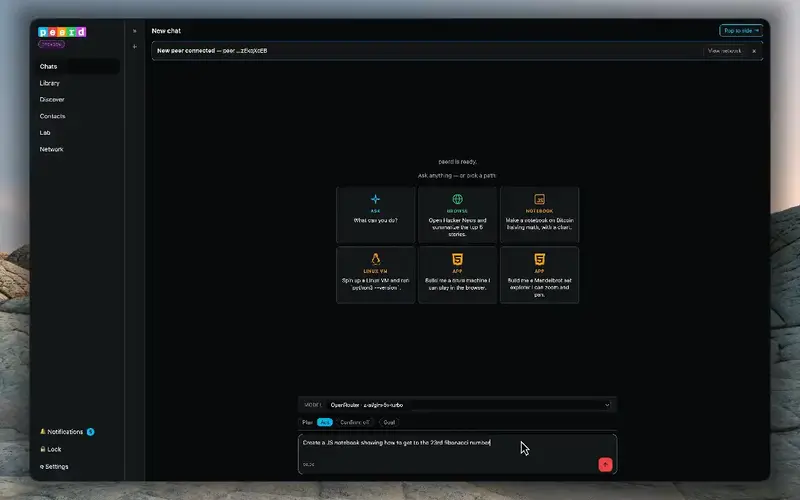Click the New peer connected message text

pyautogui.click(x=212, y=51)
